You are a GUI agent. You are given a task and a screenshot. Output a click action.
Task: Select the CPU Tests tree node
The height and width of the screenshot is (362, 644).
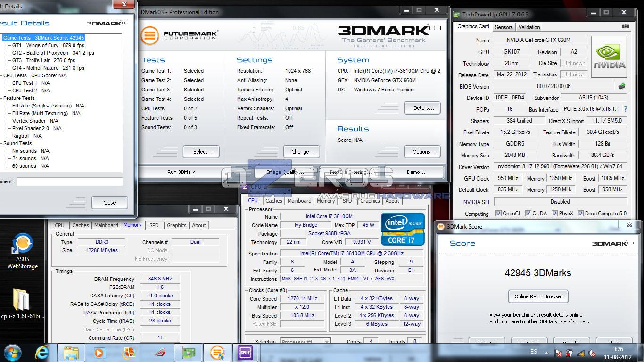35,75
